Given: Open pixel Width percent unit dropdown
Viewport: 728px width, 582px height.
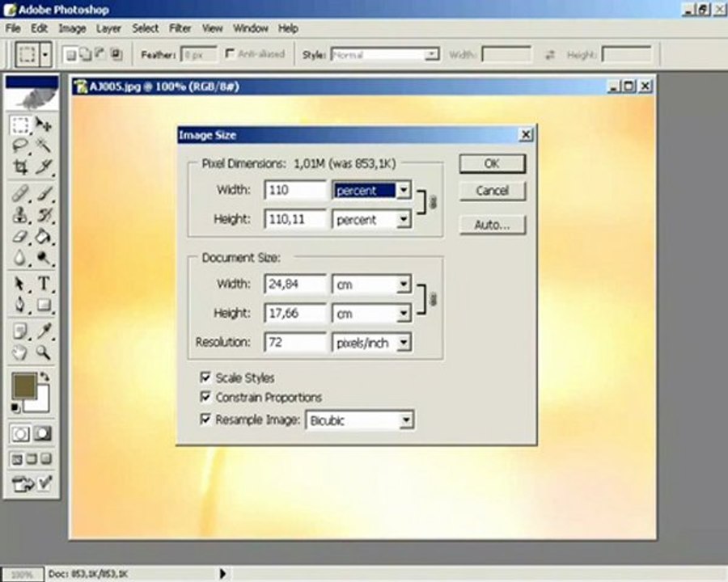Looking at the screenshot, I should 404,190.
